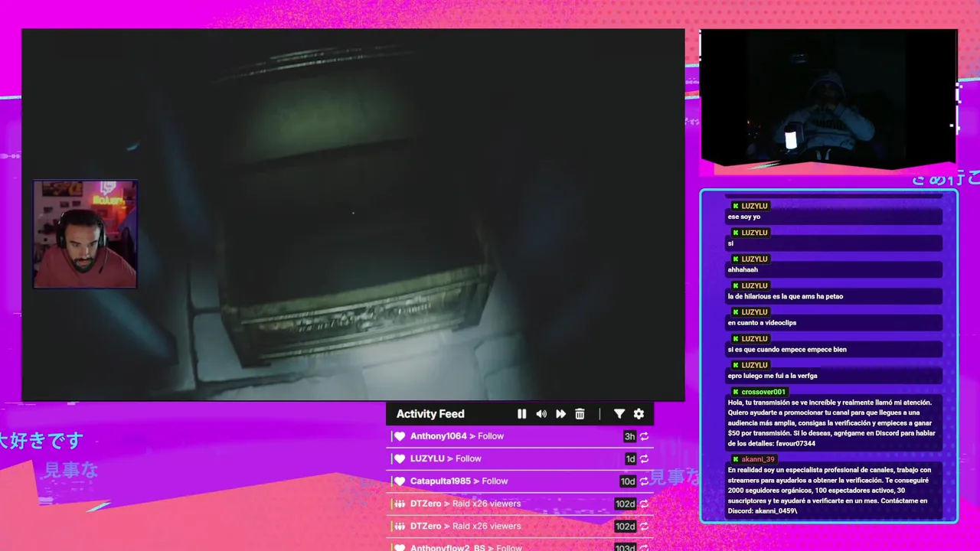
Task: Select the Anthony1064 Follow event text
Action: click(457, 436)
